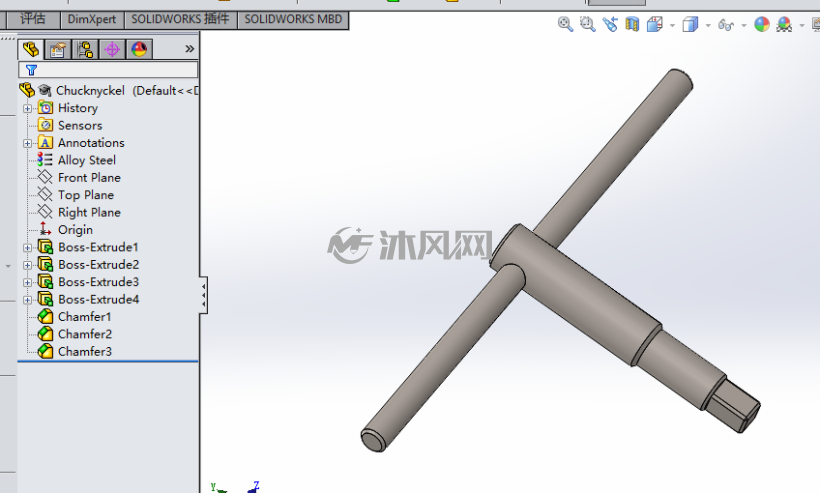Select Front Plane in the tree

[89, 177]
